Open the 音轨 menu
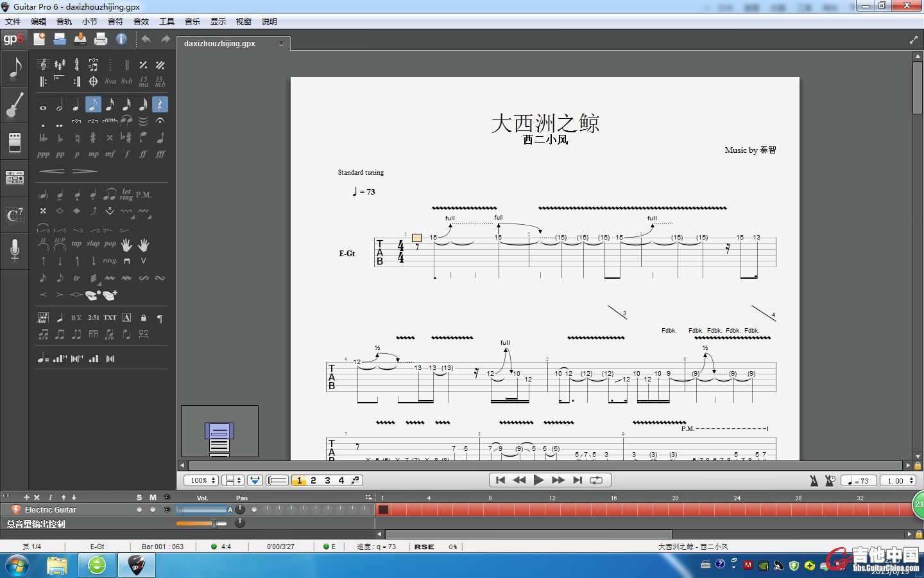Image resolution: width=924 pixels, height=578 pixels. coord(64,21)
